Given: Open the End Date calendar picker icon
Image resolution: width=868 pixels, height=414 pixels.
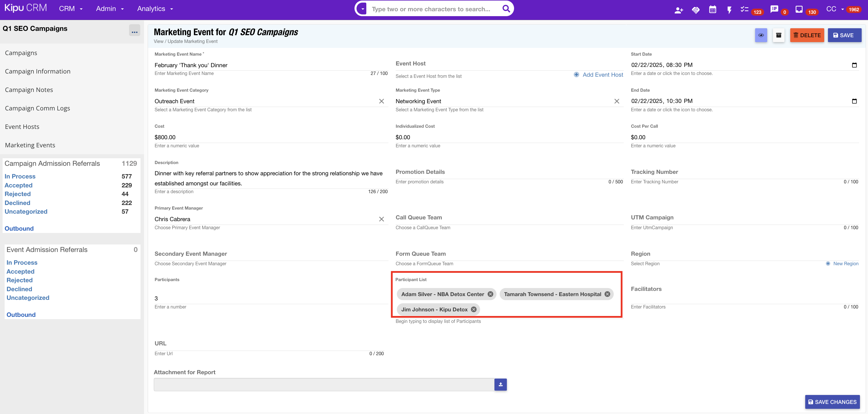Looking at the screenshot, I should 854,101.
